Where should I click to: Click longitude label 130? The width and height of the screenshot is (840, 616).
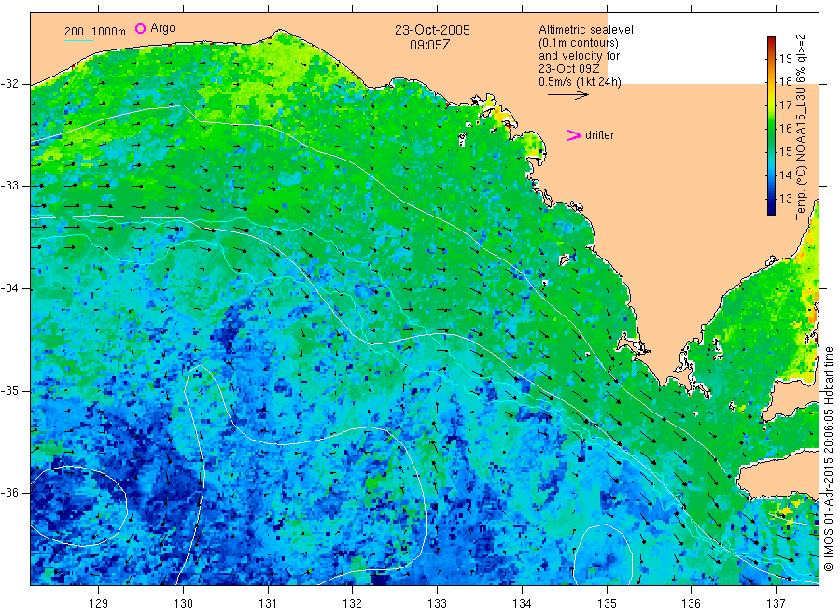(183, 604)
